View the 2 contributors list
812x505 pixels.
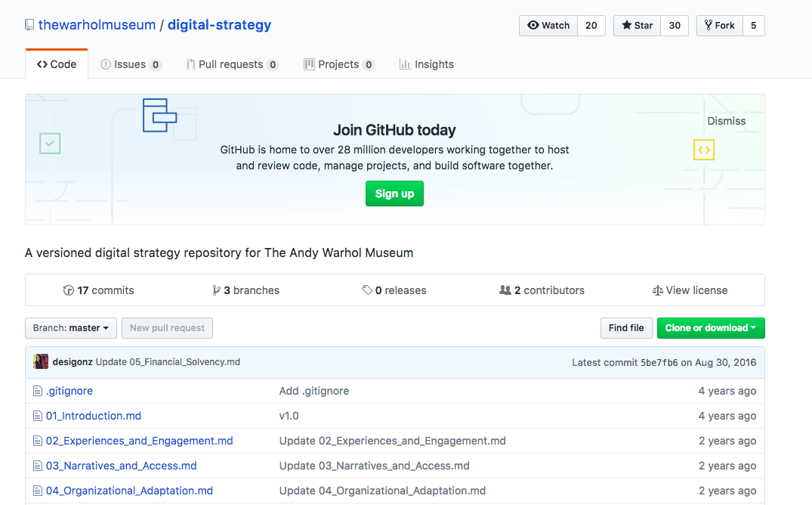tap(542, 290)
